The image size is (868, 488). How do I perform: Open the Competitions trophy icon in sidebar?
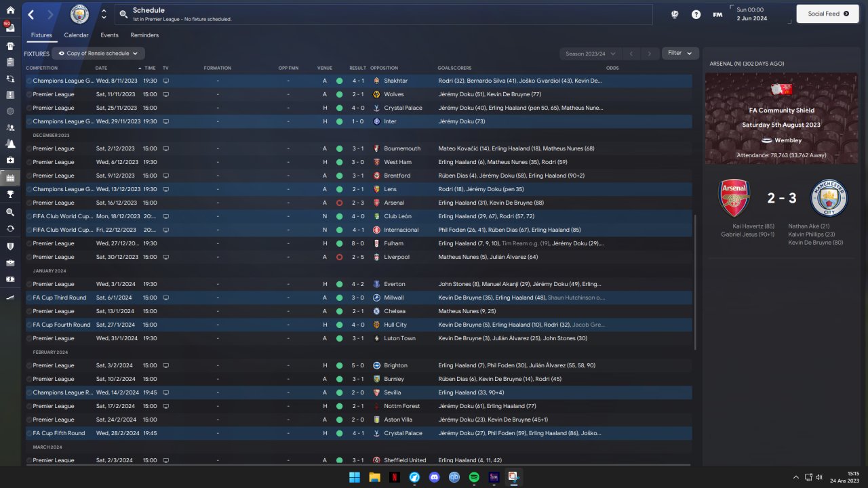[10, 195]
